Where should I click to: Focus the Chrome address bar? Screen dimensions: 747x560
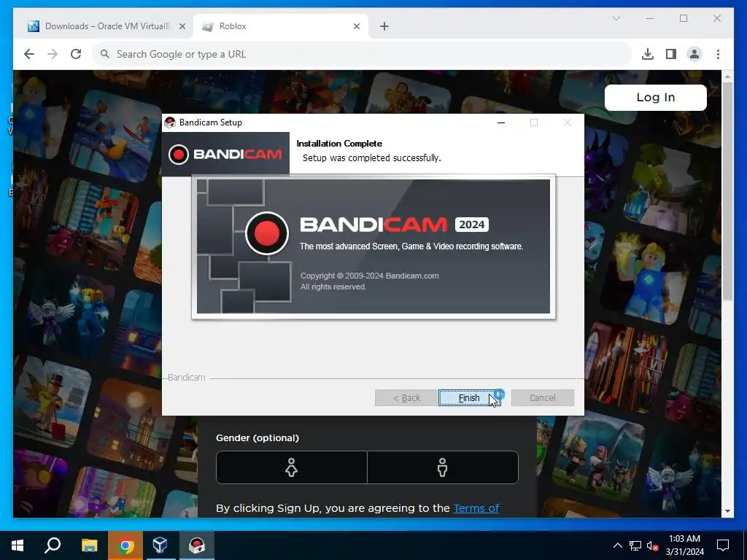click(362, 54)
